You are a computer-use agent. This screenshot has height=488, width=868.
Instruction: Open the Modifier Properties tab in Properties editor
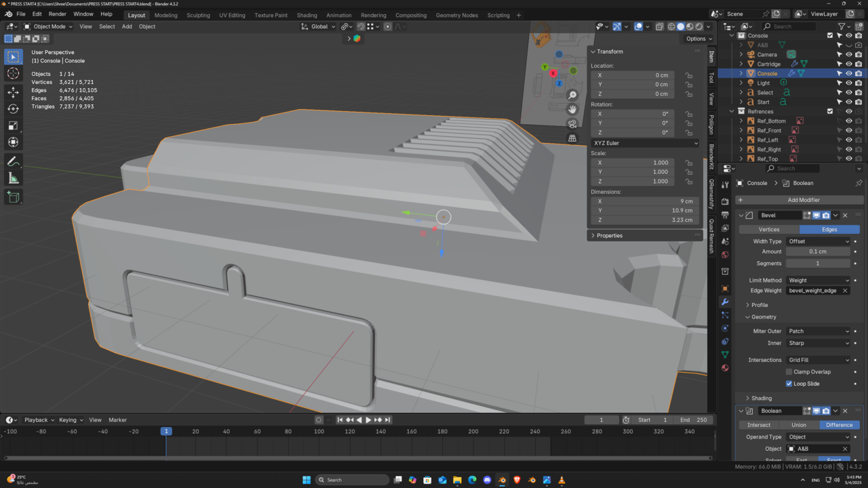point(724,301)
